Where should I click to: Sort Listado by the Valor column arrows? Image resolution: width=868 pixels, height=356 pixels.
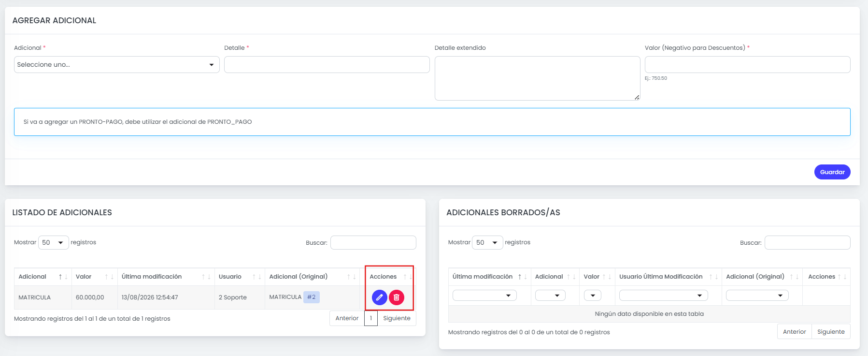pyautogui.click(x=109, y=277)
